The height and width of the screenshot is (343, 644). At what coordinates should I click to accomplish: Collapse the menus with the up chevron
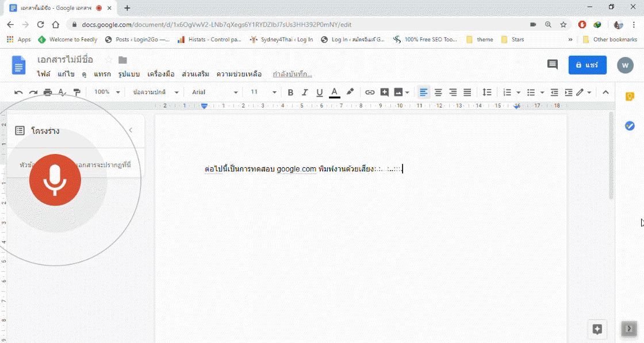pyautogui.click(x=605, y=93)
